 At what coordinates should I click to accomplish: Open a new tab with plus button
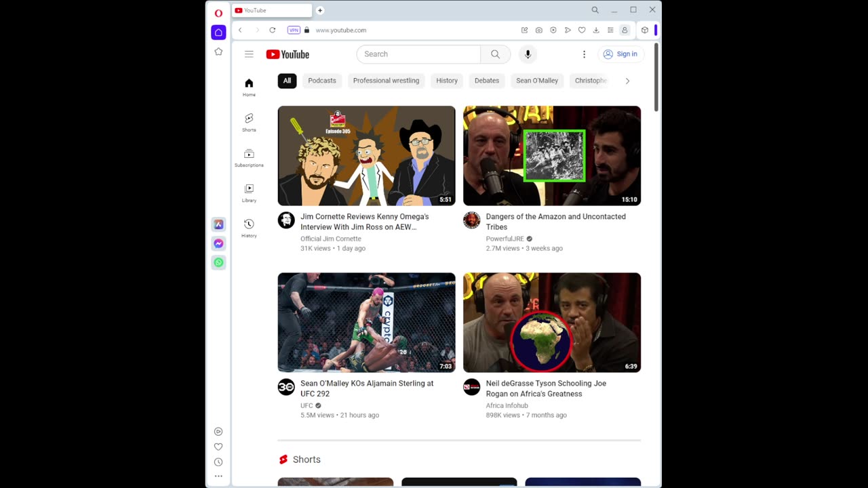[320, 10]
